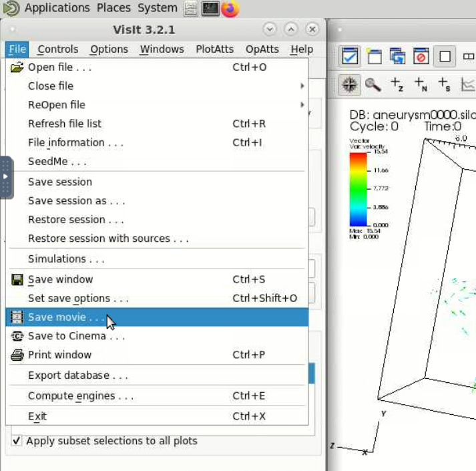The image size is (476, 471).
Task: Open the File menu
Action: click(x=17, y=49)
